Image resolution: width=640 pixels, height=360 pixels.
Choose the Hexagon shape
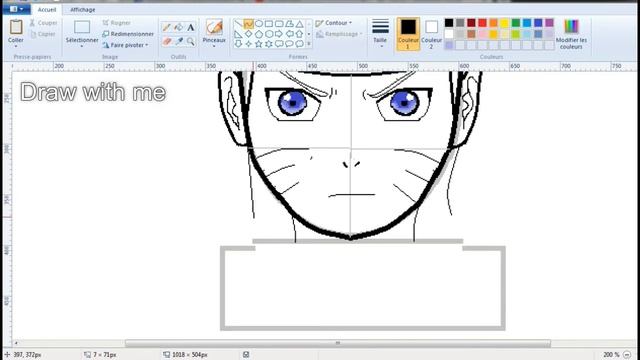click(269, 34)
